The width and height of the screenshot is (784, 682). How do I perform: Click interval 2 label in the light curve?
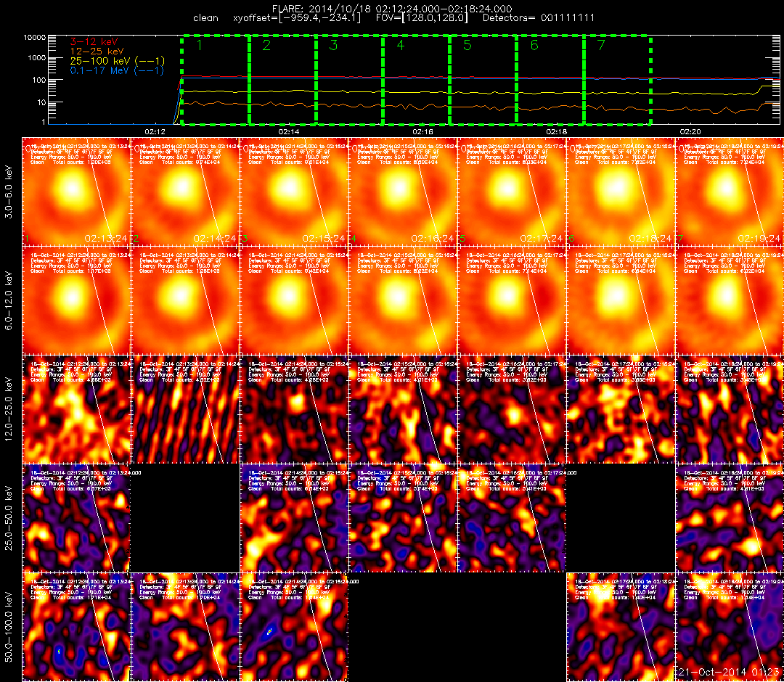click(x=266, y=45)
